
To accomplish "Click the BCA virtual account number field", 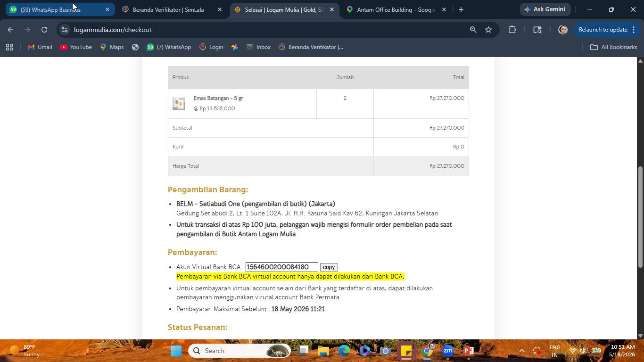I will pyautogui.click(x=282, y=267).
